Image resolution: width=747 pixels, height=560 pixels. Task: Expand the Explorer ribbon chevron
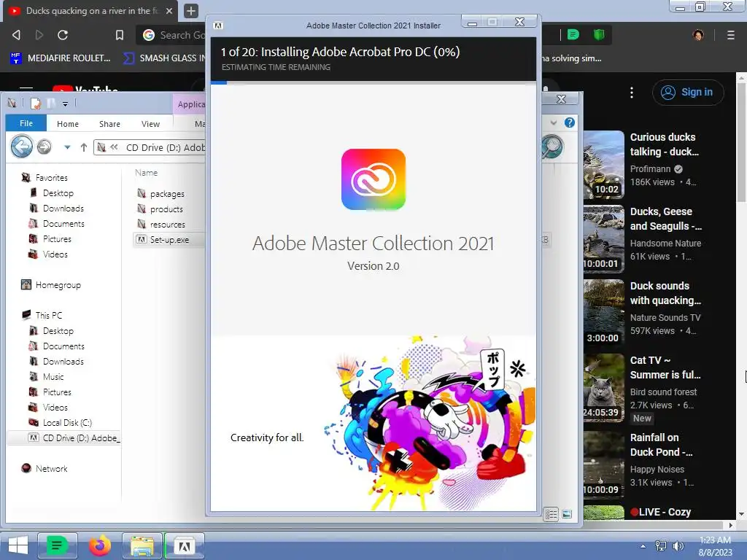[x=554, y=122]
